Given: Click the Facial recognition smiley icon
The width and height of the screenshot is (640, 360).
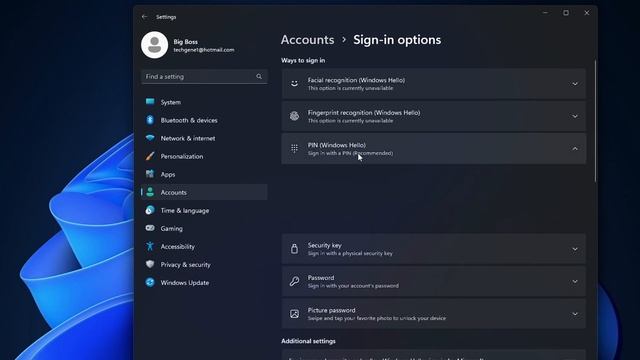Looking at the screenshot, I should tap(294, 84).
